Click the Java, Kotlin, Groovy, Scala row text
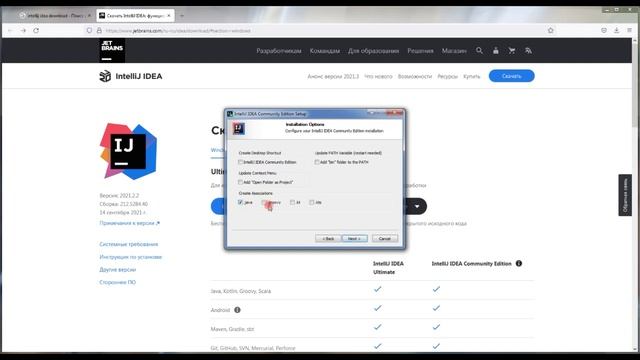Screen dimensions: 640x360 (x=241, y=291)
